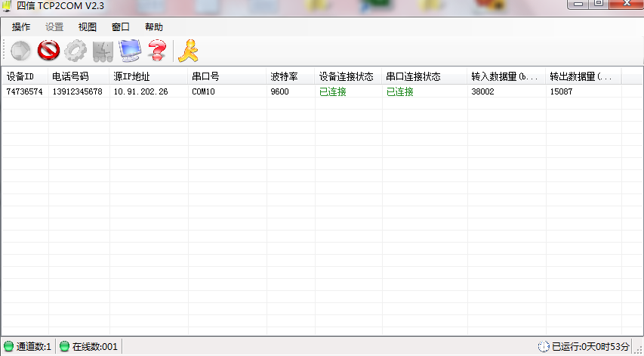Click the gray start arrow toolbar icon
The width and height of the screenshot is (644, 356).
[20, 51]
